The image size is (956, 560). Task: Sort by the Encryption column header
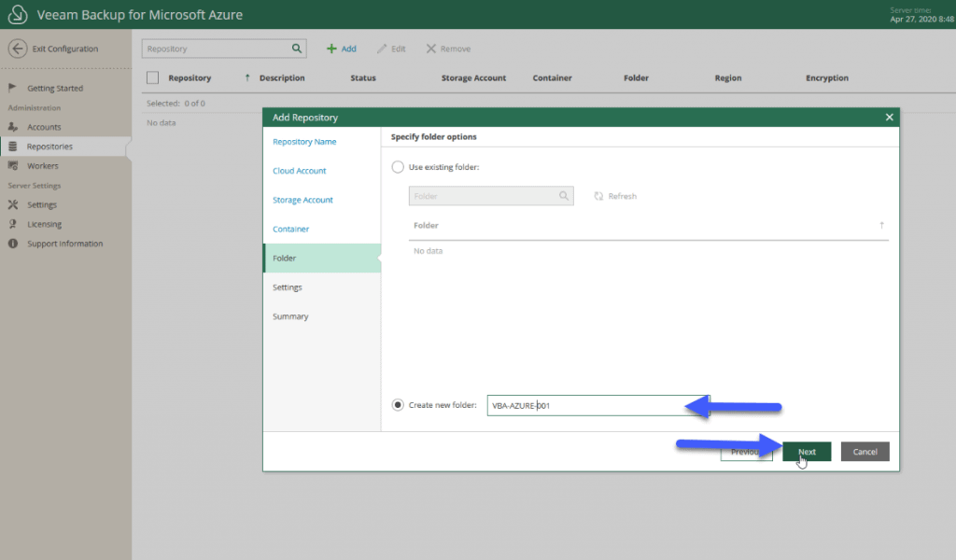click(827, 78)
